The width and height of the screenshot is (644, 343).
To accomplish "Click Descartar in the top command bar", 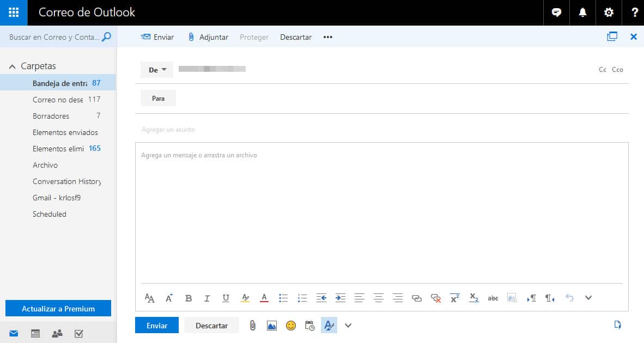I will 296,37.
